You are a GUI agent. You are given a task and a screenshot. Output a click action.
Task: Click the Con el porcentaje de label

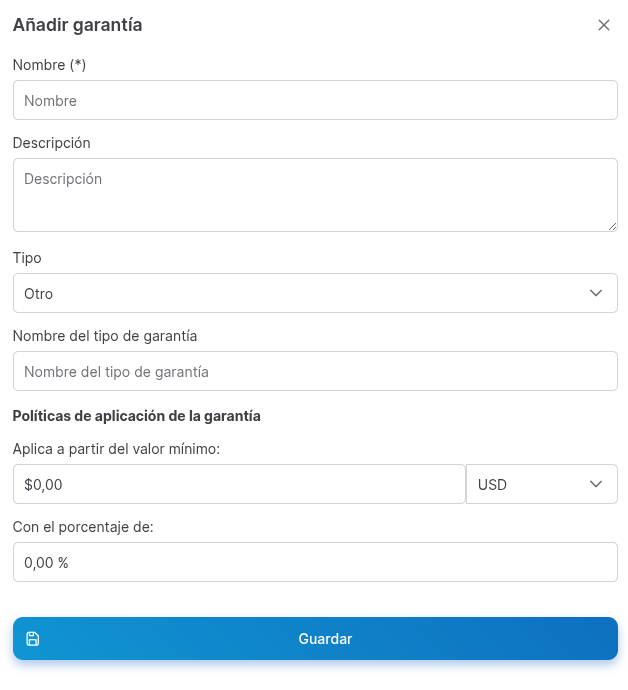(x=83, y=527)
